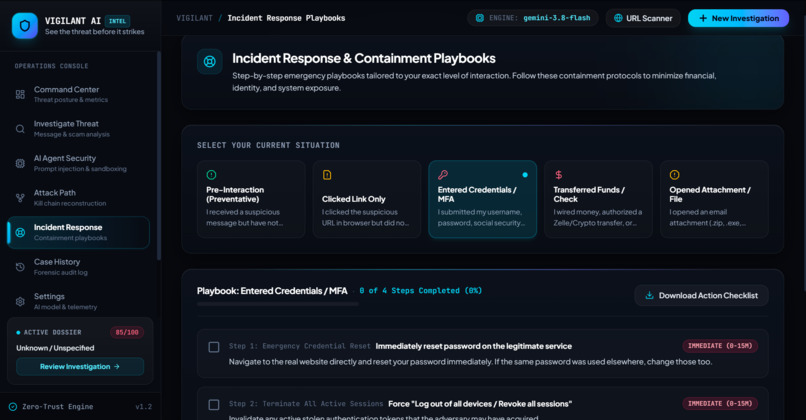Click the engine chip icon in header

click(480, 18)
